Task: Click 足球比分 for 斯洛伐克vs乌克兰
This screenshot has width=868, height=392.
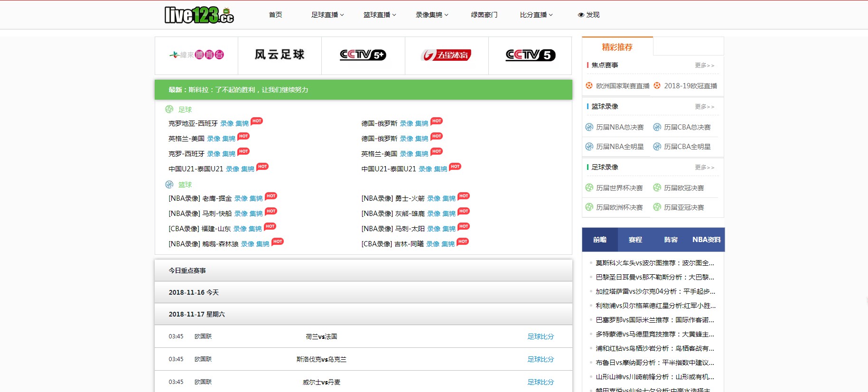Action: tap(541, 359)
